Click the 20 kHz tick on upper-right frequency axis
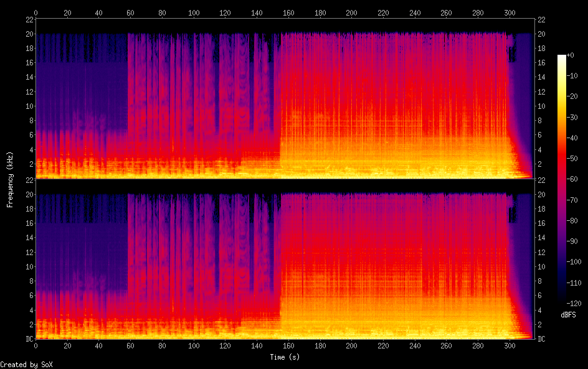Screen dimensions: 588x369 (x=541, y=34)
